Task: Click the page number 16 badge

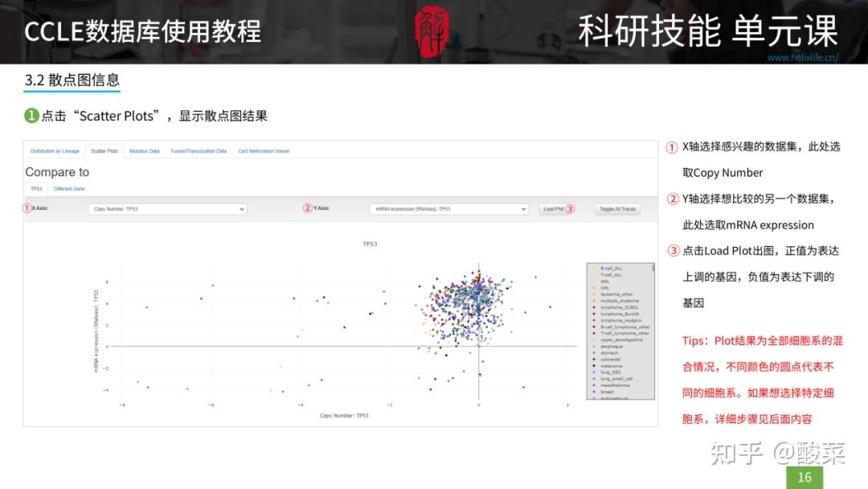Action: pos(805,478)
